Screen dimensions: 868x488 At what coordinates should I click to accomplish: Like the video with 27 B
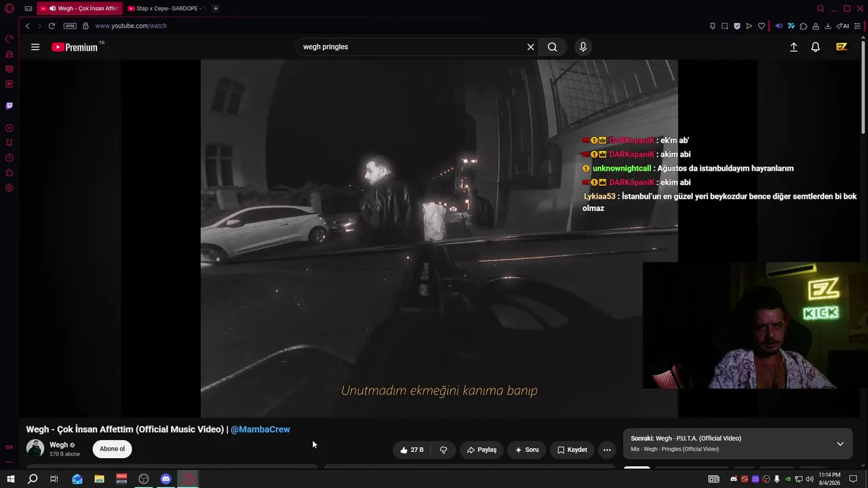coord(412,449)
